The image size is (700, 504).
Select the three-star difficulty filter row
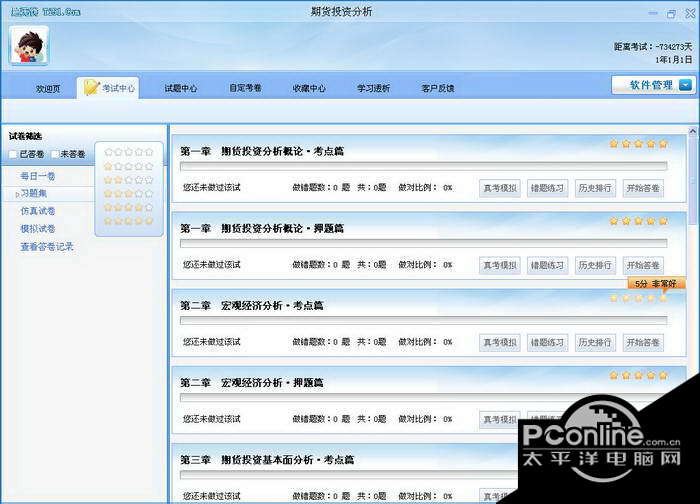click(129, 194)
